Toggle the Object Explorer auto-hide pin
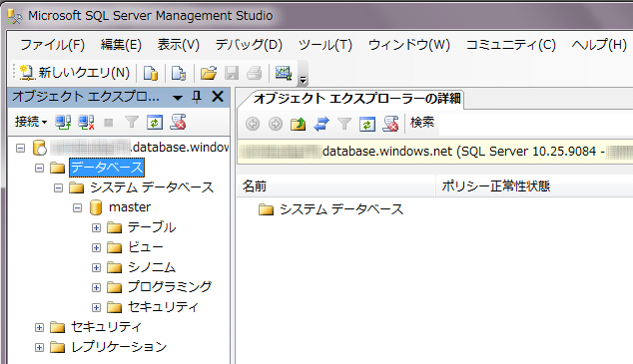This screenshot has height=364, width=633. (x=197, y=97)
